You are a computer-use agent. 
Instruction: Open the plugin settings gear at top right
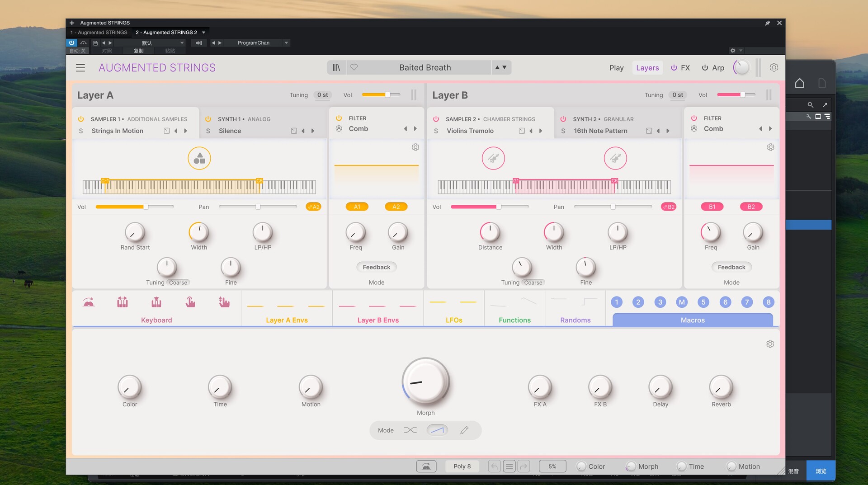(x=774, y=67)
